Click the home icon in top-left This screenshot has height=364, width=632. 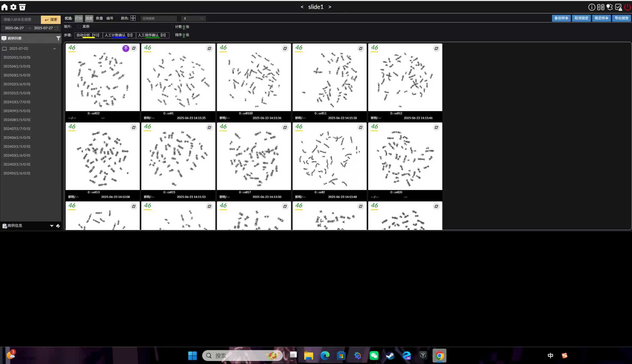5,7
